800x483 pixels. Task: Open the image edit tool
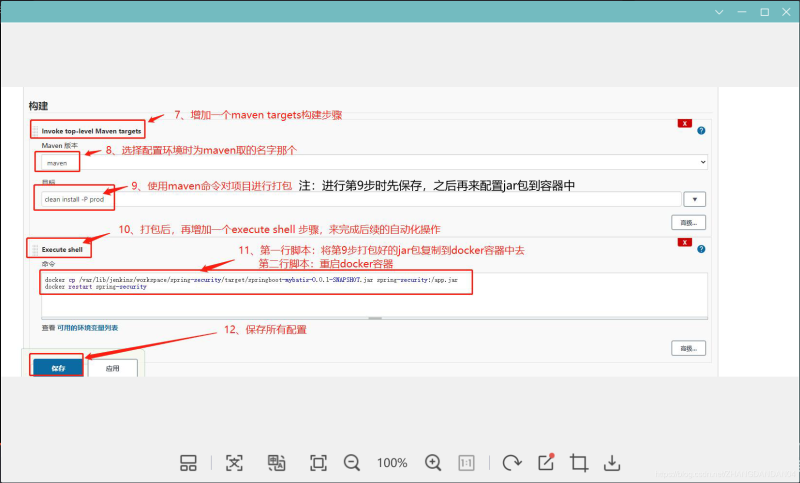point(546,463)
